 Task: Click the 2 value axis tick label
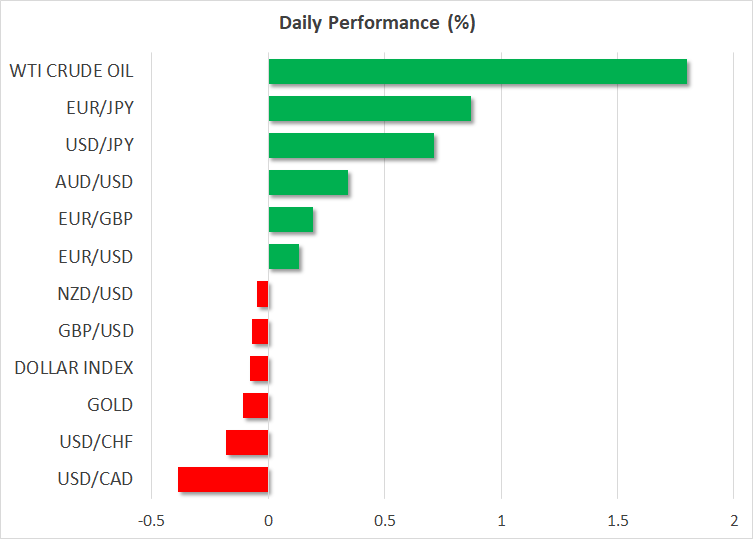(x=734, y=520)
